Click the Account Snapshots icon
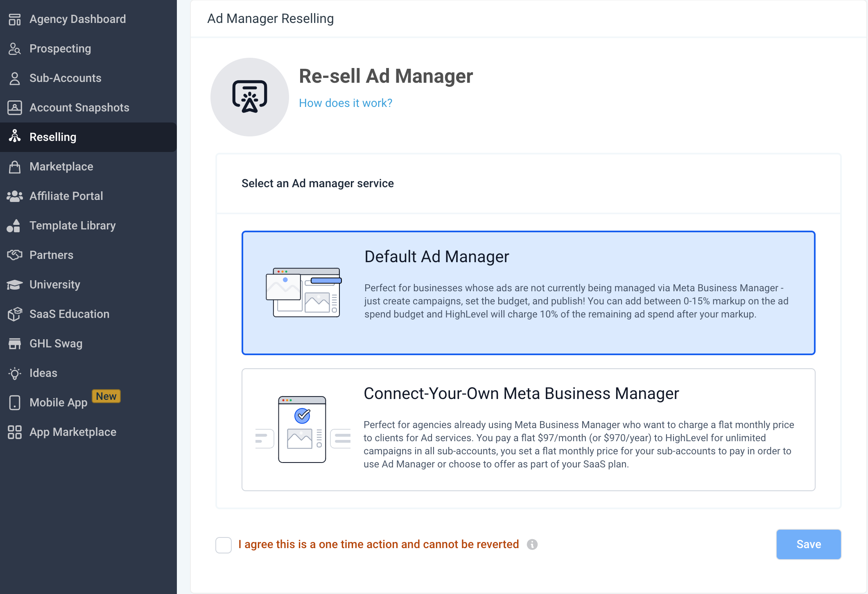The width and height of the screenshot is (868, 594). [x=15, y=108]
